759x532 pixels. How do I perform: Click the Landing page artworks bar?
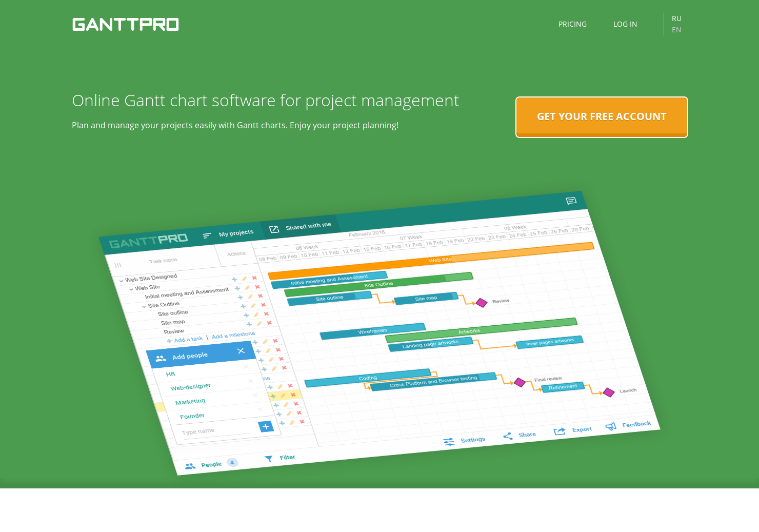point(430,344)
